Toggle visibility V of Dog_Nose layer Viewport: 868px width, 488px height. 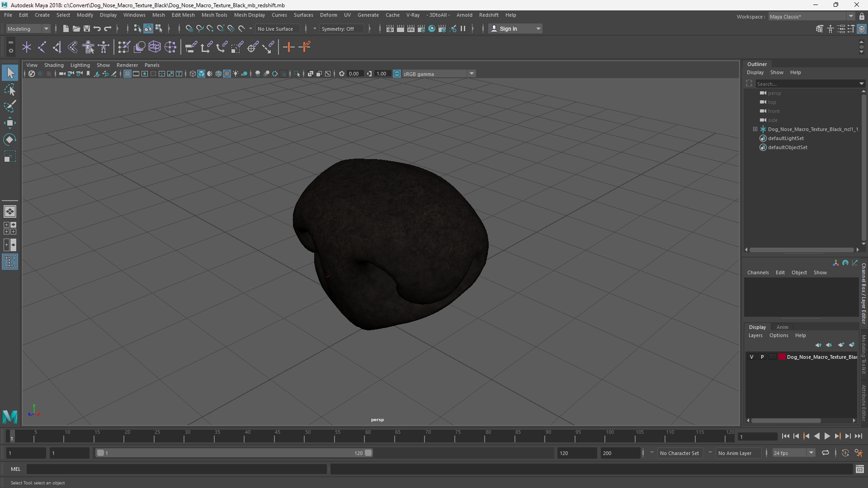click(752, 357)
